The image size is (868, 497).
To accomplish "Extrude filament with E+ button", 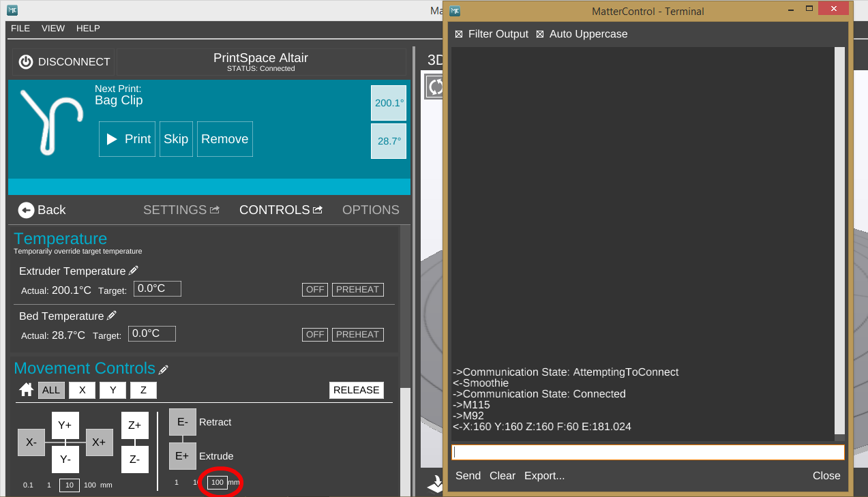I will pos(183,456).
